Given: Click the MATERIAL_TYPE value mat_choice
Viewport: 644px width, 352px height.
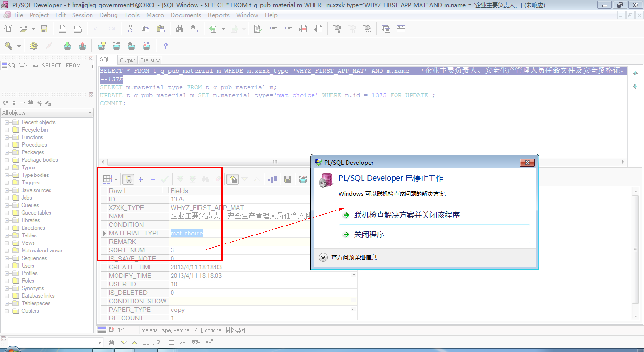Looking at the screenshot, I should click(x=187, y=233).
